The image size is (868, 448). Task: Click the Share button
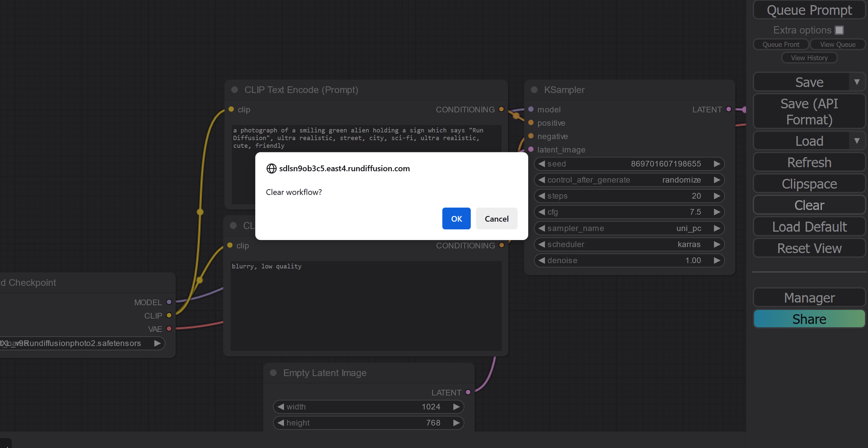click(x=809, y=319)
